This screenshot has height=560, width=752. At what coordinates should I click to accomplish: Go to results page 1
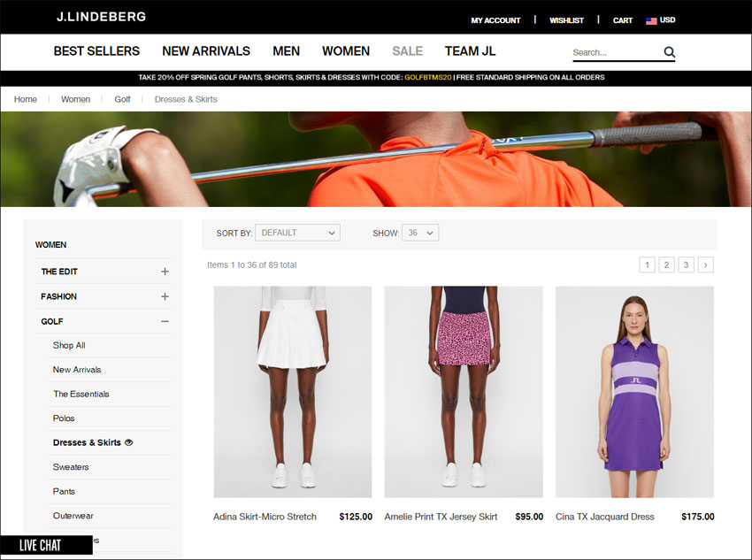tap(647, 265)
